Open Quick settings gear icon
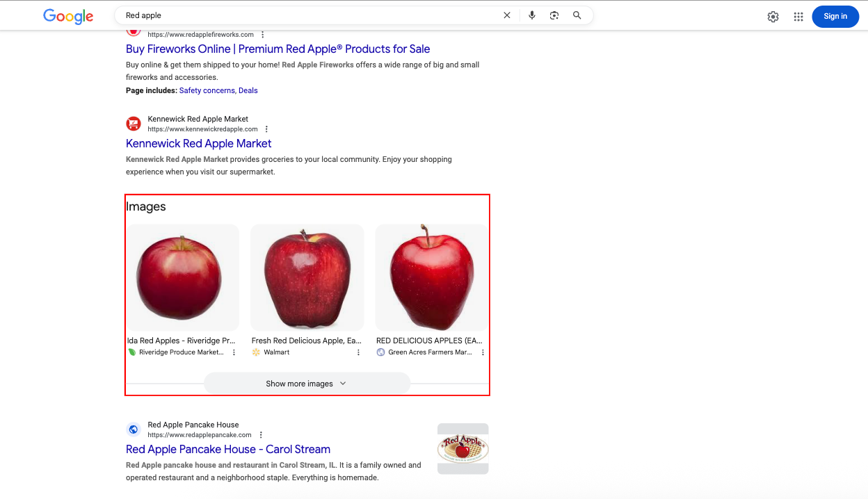The height and width of the screenshot is (499, 868). 773,17
